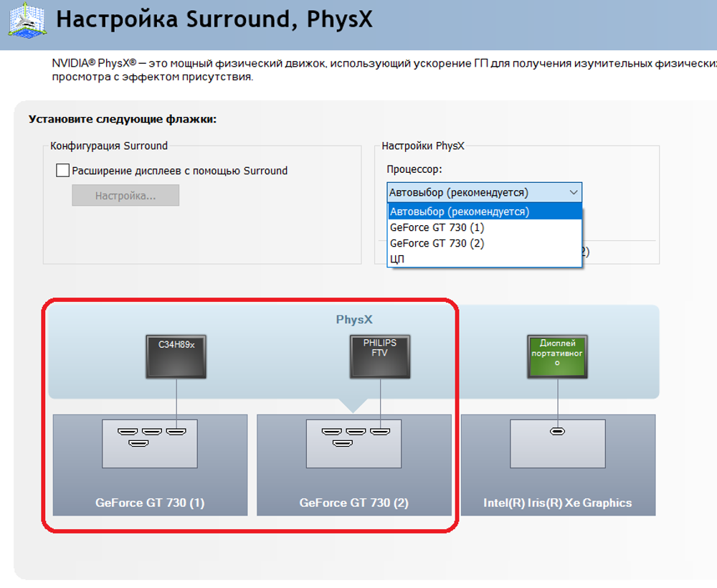The image size is (717, 588).
Task: Click the PHILIPS FTV monitor icon
Action: click(x=380, y=356)
